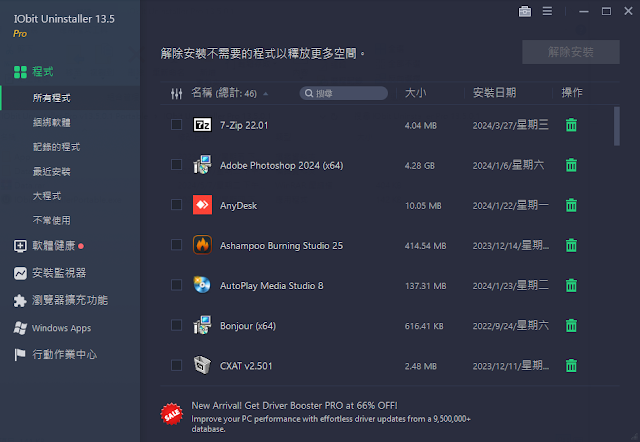Open 不常使用 in sidebar
The image size is (640, 442).
[51, 220]
